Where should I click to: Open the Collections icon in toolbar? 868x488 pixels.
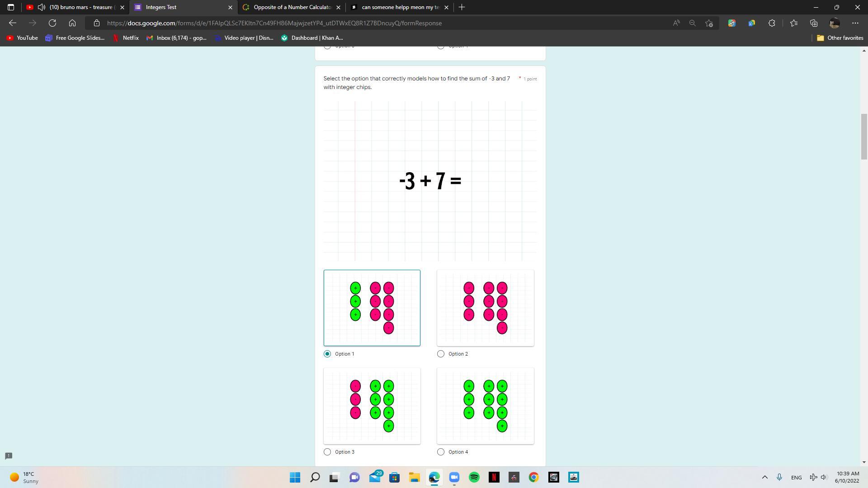814,23
